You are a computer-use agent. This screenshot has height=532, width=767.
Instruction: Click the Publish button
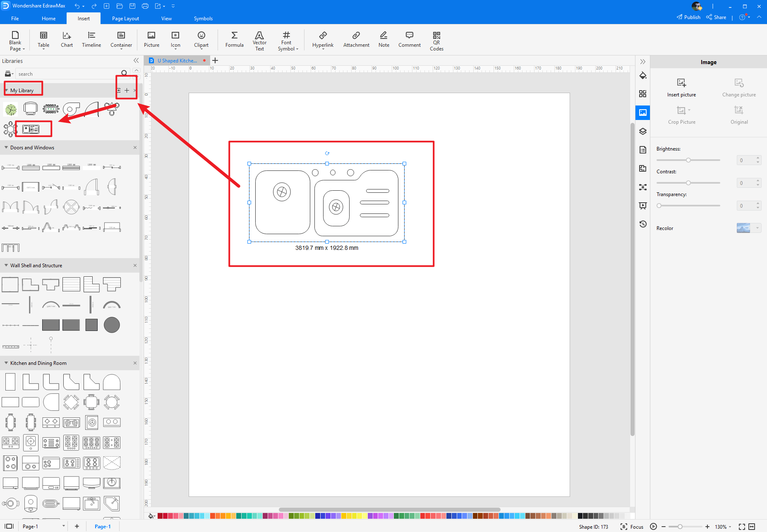(689, 17)
